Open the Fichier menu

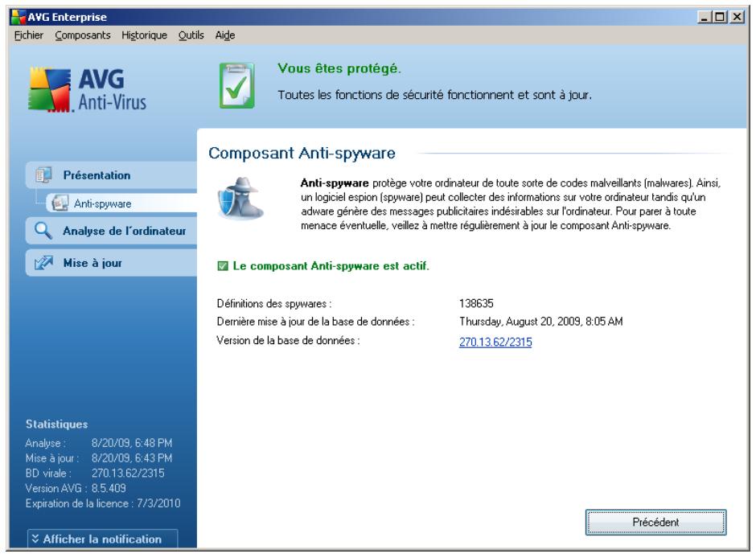[x=28, y=35]
